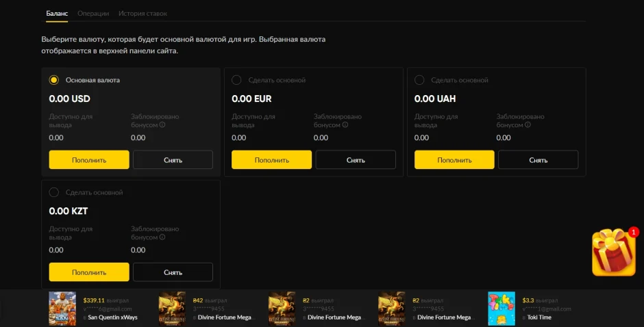Choose KZT as main currency
The image size is (644, 327).
[54, 192]
